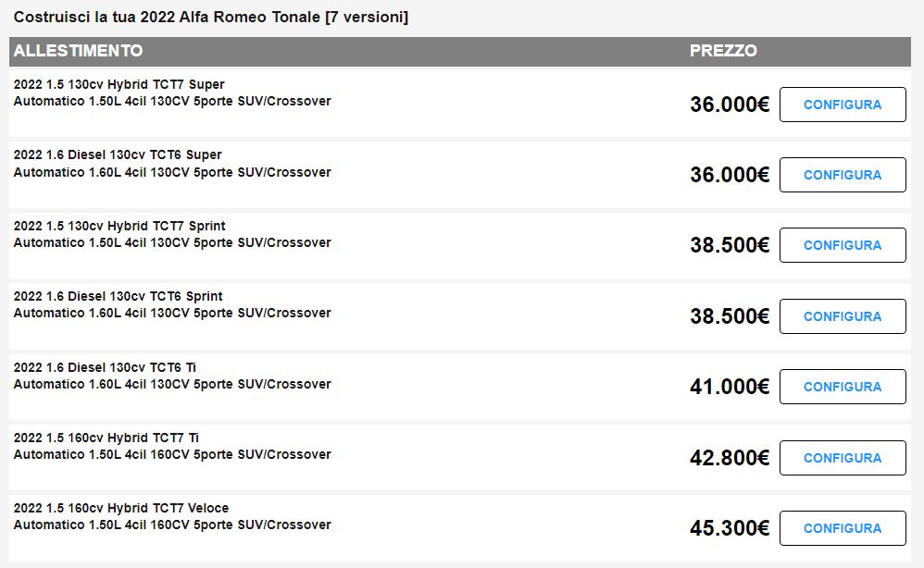Configure the 1.5 160cv Hybrid Veloce
This screenshot has height=568, width=924.
coord(842,528)
